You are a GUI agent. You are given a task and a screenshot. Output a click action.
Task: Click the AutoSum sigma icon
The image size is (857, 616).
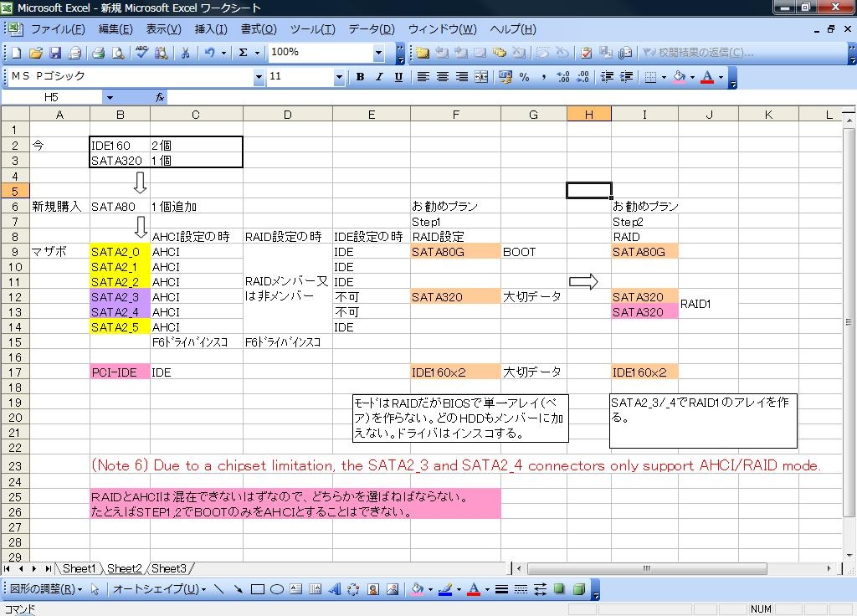(244, 53)
